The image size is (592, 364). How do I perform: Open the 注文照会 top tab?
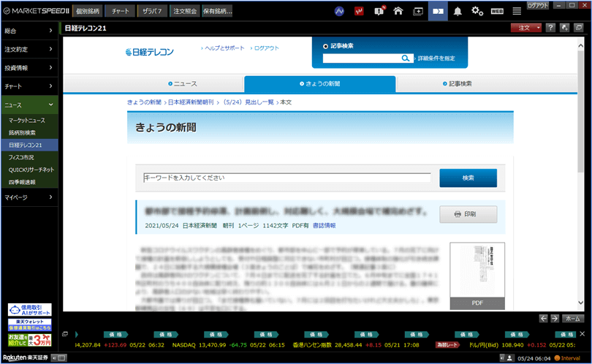[x=185, y=11]
